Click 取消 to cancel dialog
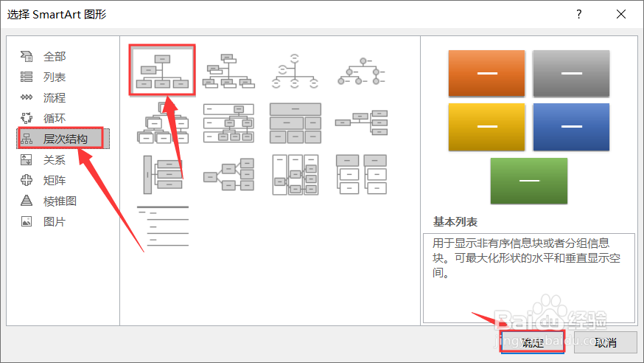Viewport: 644px width, 363px height. [x=606, y=342]
